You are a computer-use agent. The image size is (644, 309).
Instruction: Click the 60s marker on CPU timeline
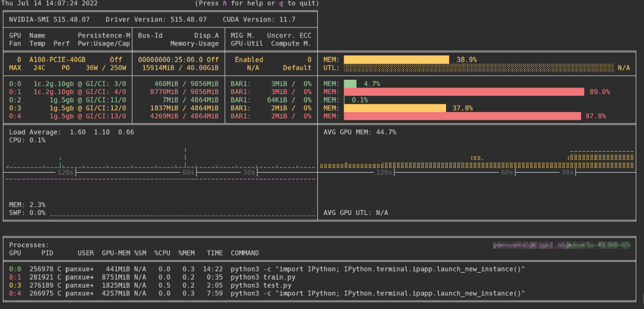pos(188,173)
